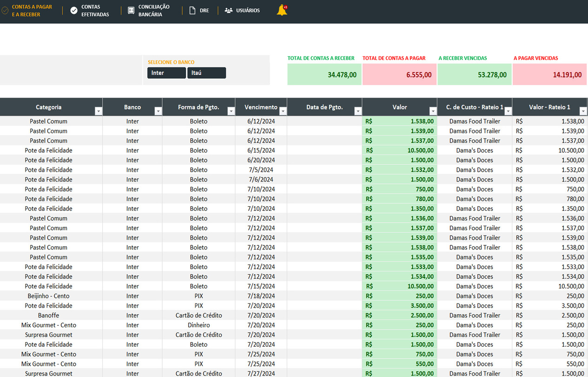
Task: Click the Contas Efetivadas checkmark icon
Action: click(74, 10)
